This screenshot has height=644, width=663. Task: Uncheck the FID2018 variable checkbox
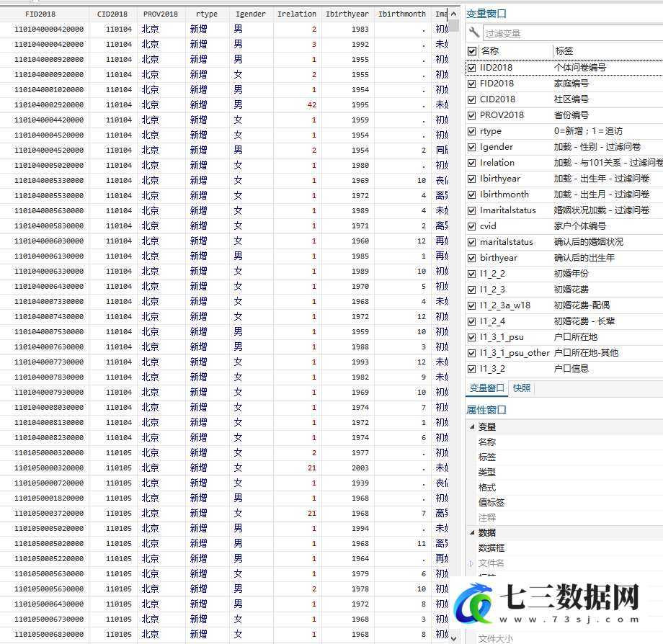[x=472, y=84]
